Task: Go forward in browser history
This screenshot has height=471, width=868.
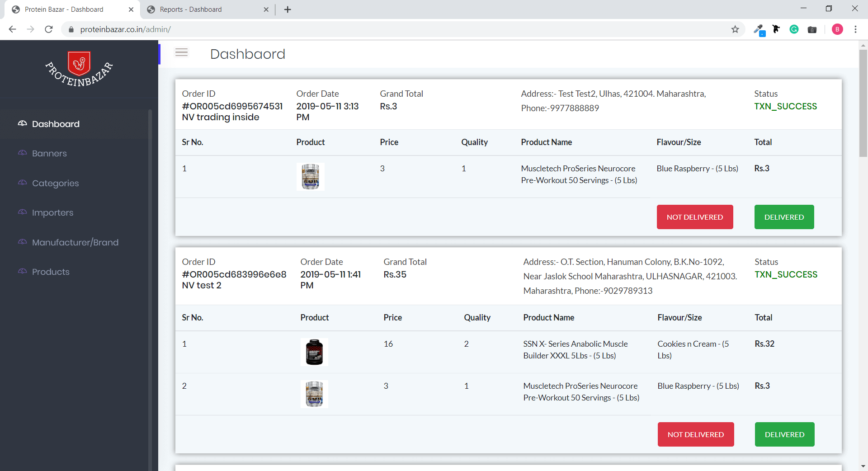Action: click(x=30, y=29)
